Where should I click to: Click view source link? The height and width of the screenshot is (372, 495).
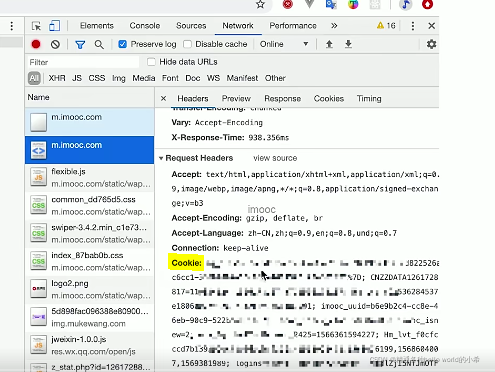pyautogui.click(x=275, y=158)
